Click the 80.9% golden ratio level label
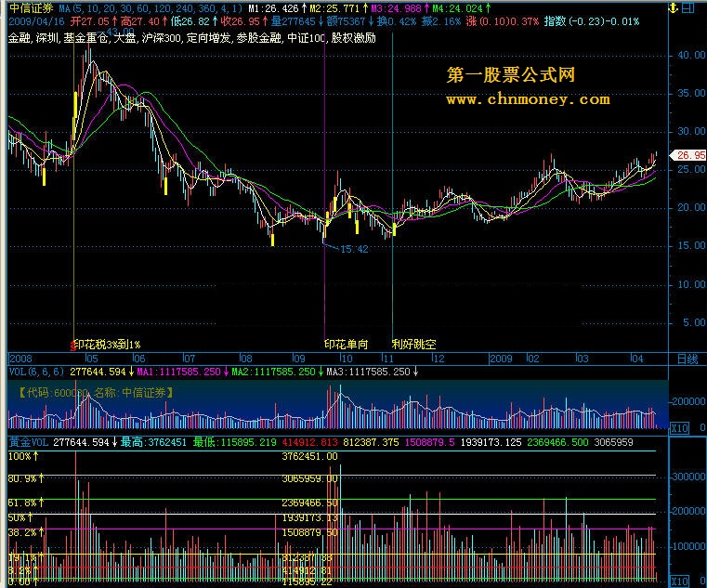 26,478
